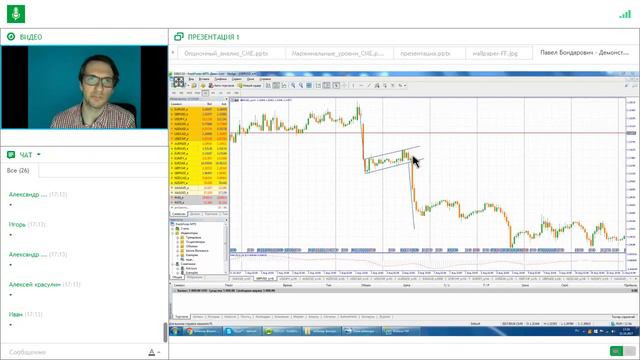
Task: Expand the Осцилляторы indicators folder
Action: pos(178,242)
